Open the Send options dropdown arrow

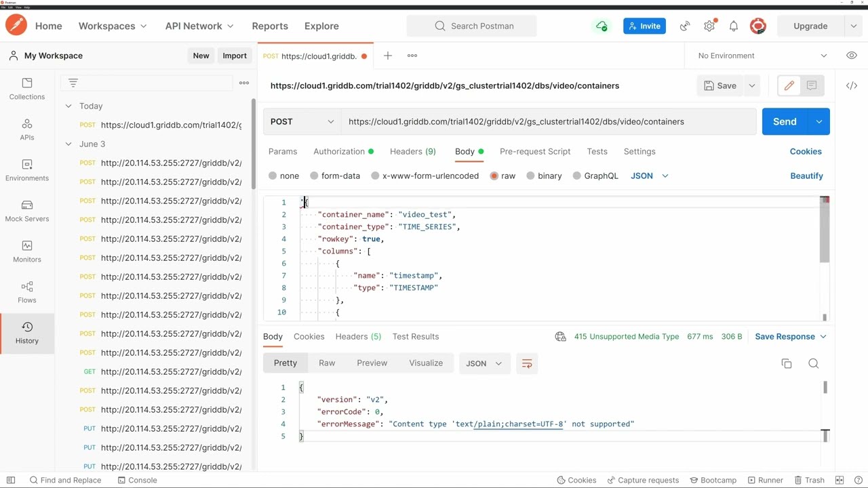[x=818, y=121]
